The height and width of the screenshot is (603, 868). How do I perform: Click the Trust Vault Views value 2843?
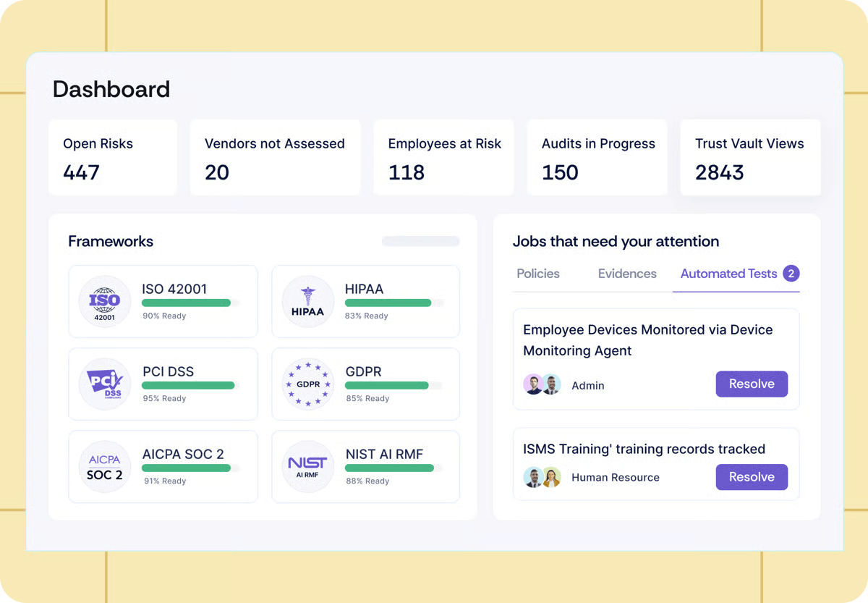(x=719, y=172)
